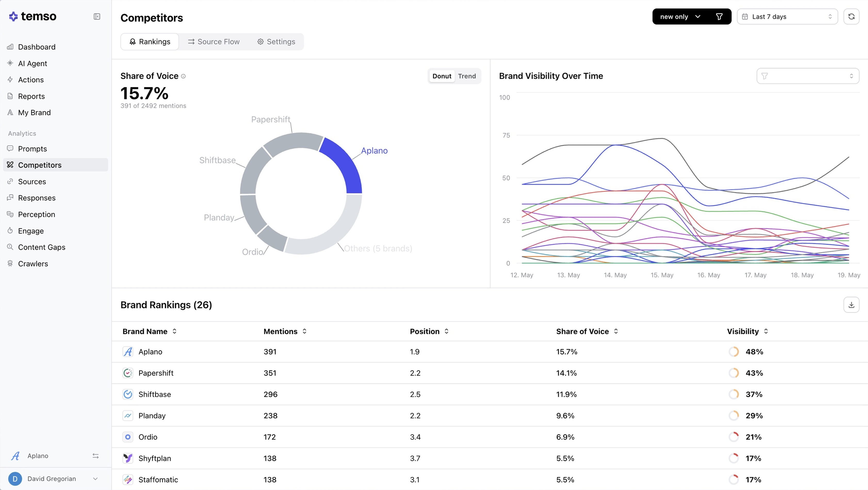Open Brand Visibility filter dropdown

[808, 76]
